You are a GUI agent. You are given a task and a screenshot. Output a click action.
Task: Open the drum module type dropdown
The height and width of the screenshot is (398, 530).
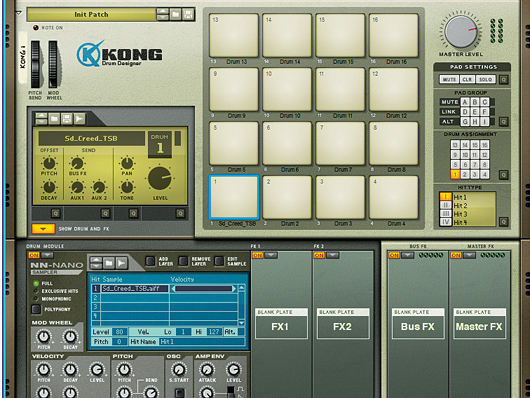tap(47, 255)
